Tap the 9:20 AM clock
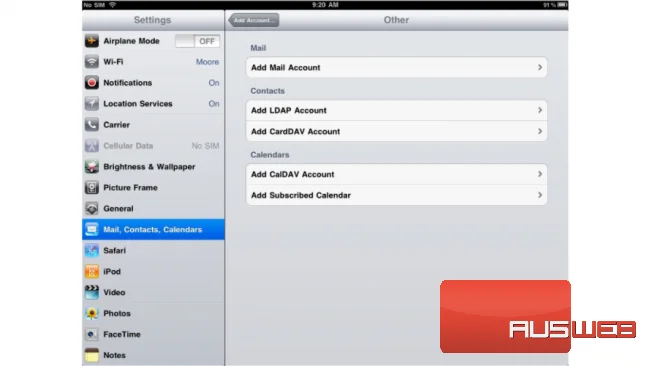 click(325, 5)
